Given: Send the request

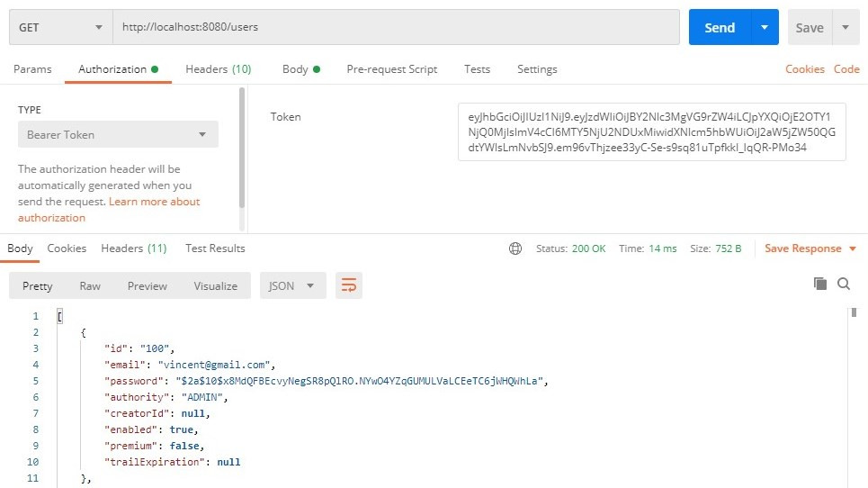Looking at the screenshot, I should [x=720, y=27].
